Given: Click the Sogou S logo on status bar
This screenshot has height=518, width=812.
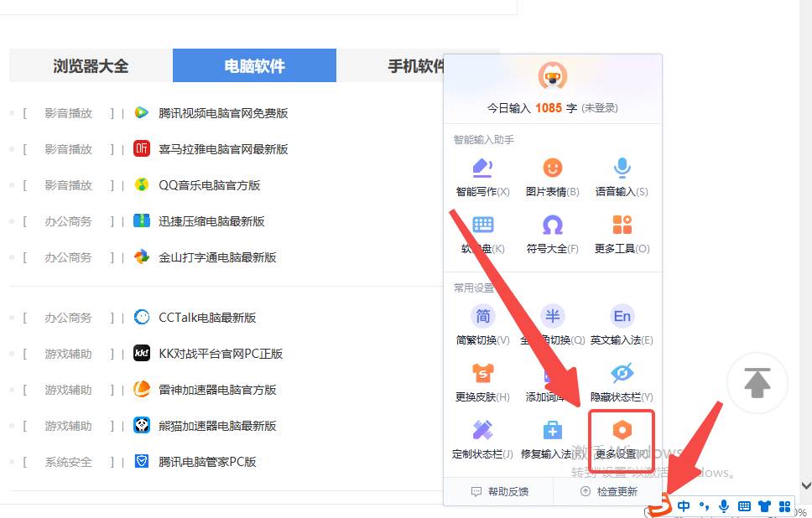Looking at the screenshot, I should pyautogui.click(x=659, y=506).
